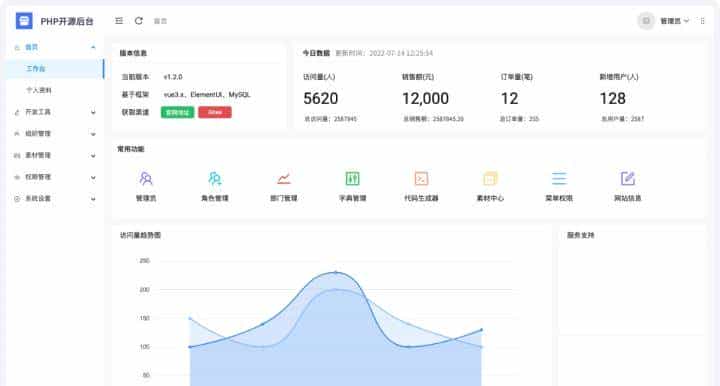This screenshot has height=386, width=720.
Task: Click the icon beside 组织管理
Action: [17, 134]
